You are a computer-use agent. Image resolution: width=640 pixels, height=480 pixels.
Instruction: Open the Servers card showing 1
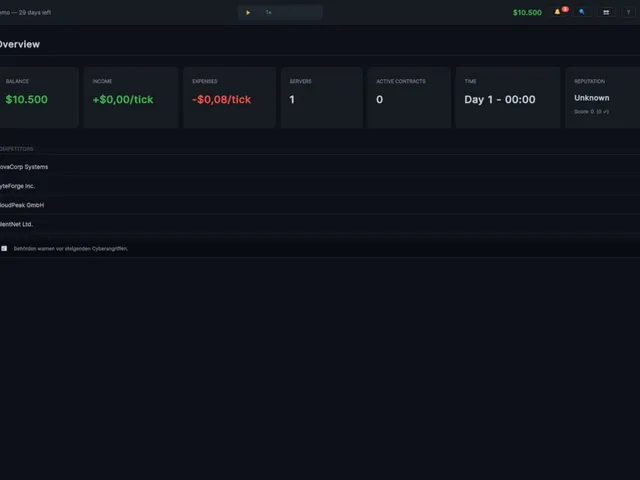(x=322, y=98)
